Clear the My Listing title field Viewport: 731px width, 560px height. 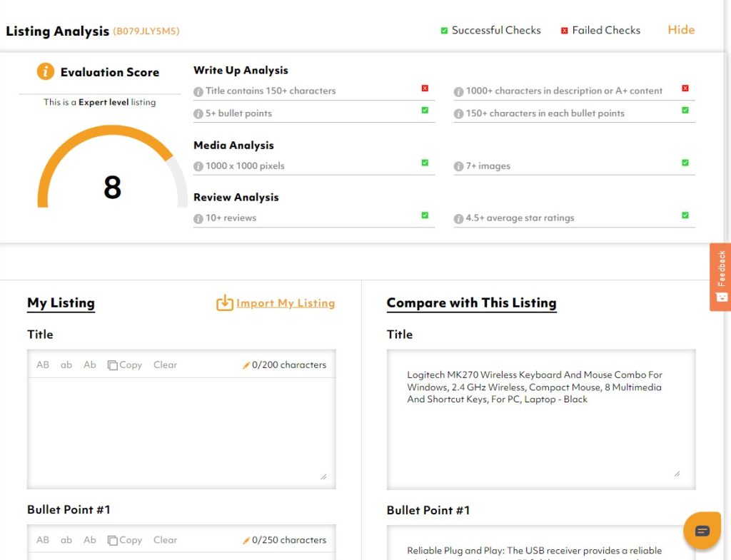click(165, 365)
